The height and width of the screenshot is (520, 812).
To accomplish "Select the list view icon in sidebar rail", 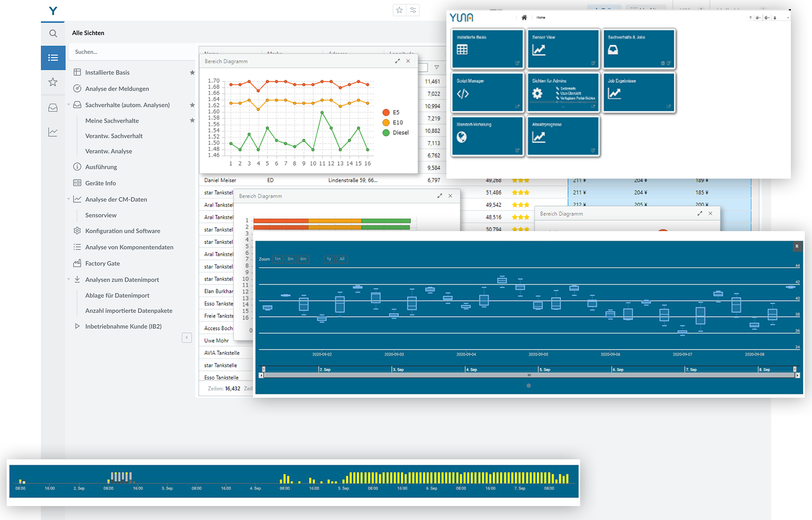I will tap(53, 58).
